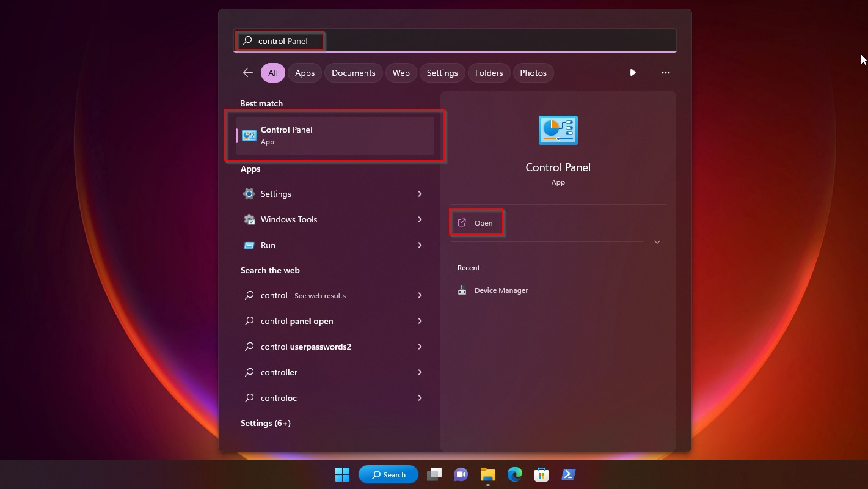Click the Windows Start button on the taskbar
This screenshot has width=868, height=489.
[x=342, y=474]
